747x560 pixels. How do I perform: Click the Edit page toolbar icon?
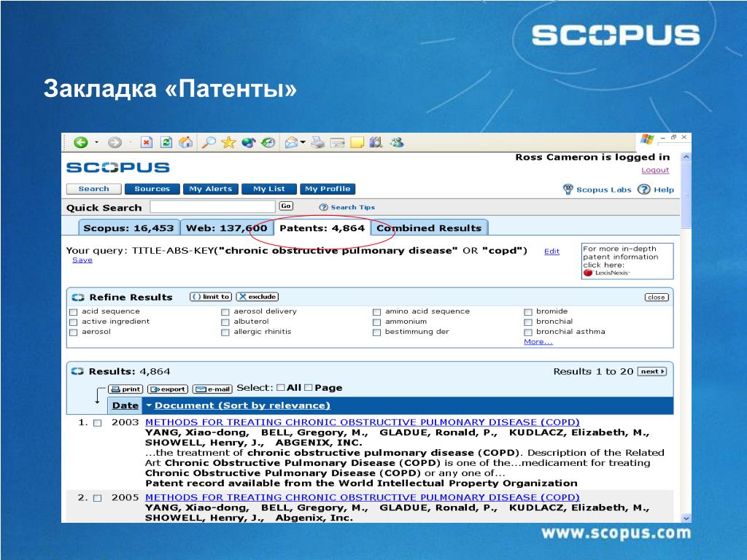point(337,142)
